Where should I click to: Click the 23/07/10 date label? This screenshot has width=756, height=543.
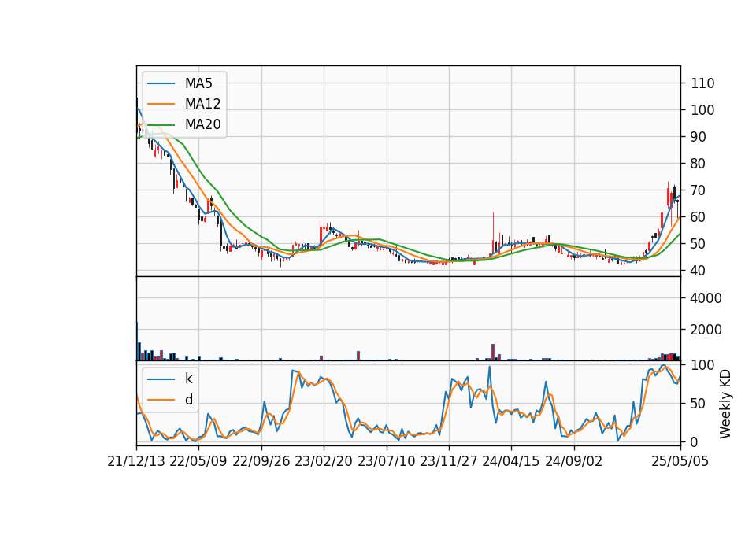(x=386, y=461)
